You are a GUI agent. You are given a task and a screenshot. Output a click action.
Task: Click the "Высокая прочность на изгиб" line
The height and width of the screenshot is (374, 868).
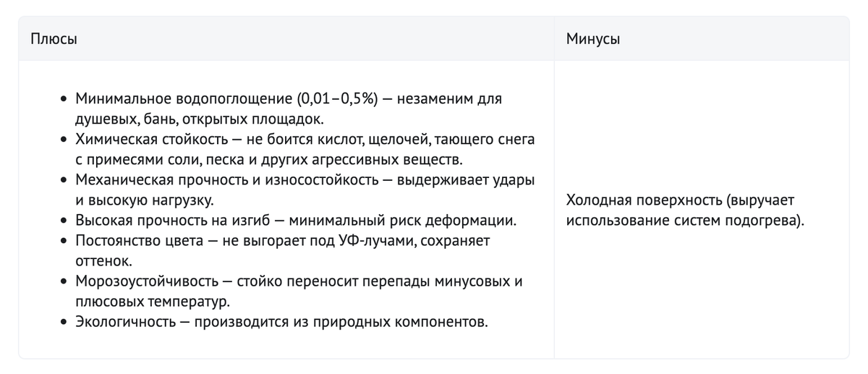[296, 220]
